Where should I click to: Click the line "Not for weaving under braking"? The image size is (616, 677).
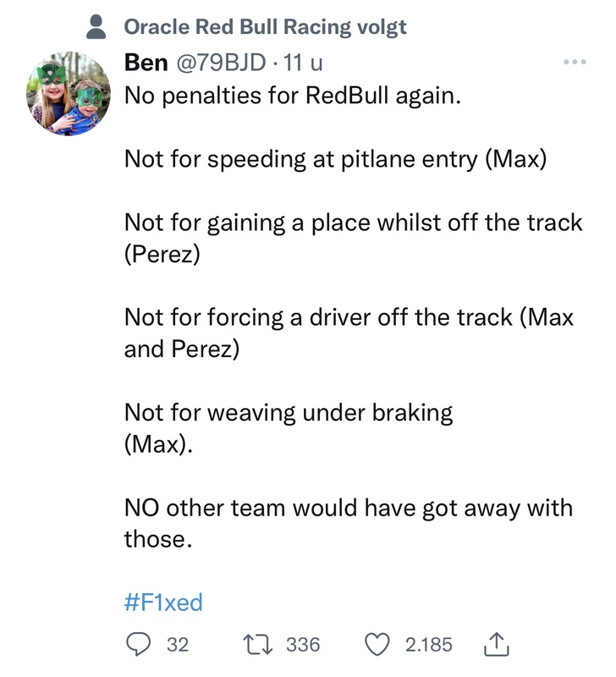pyautogui.click(x=289, y=413)
